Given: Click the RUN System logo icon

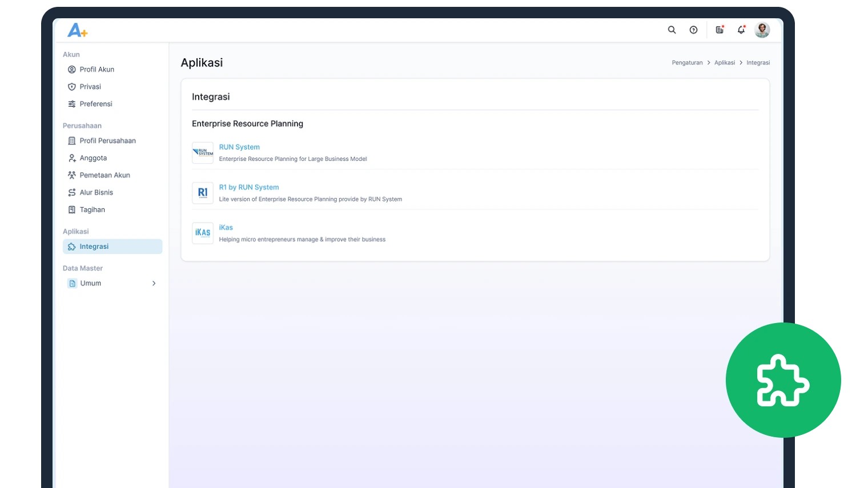Looking at the screenshot, I should [203, 152].
